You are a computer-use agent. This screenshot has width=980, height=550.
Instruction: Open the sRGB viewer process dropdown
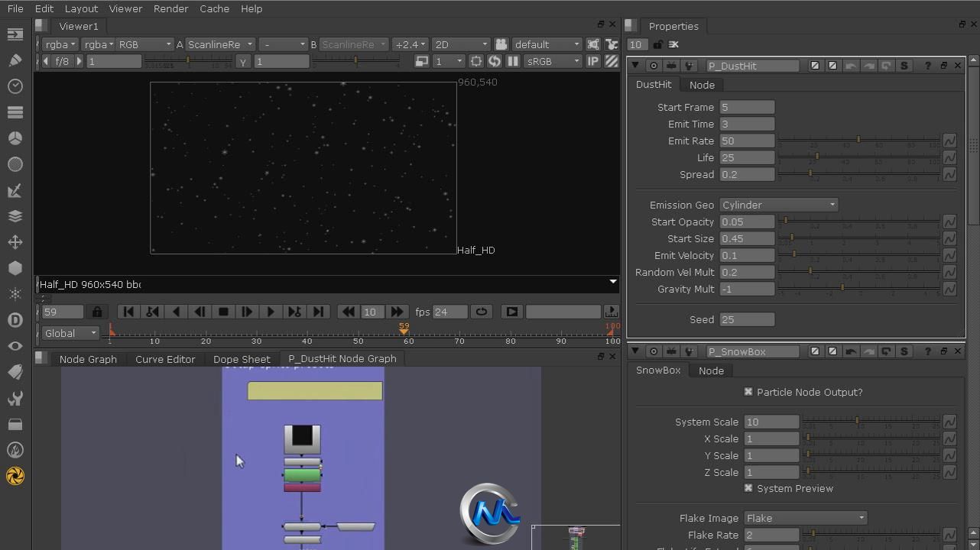(554, 61)
